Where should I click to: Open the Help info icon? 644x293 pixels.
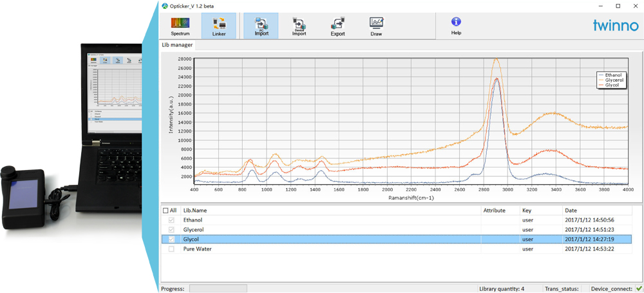click(456, 25)
